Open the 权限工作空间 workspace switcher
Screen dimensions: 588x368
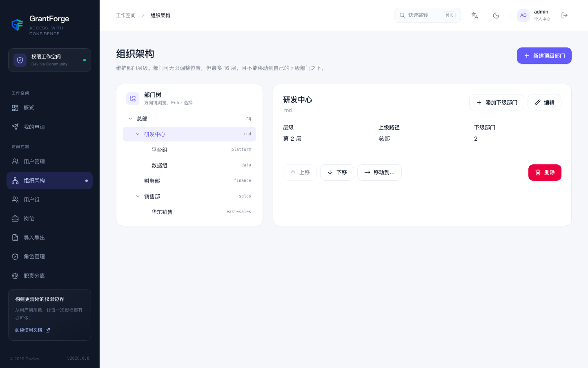click(49, 60)
